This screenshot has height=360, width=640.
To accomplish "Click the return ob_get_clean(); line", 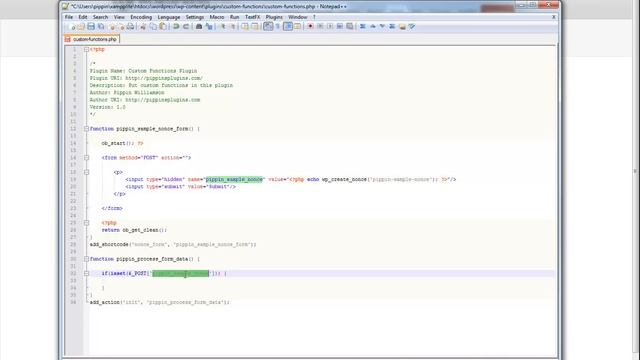I will pyautogui.click(x=134, y=230).
